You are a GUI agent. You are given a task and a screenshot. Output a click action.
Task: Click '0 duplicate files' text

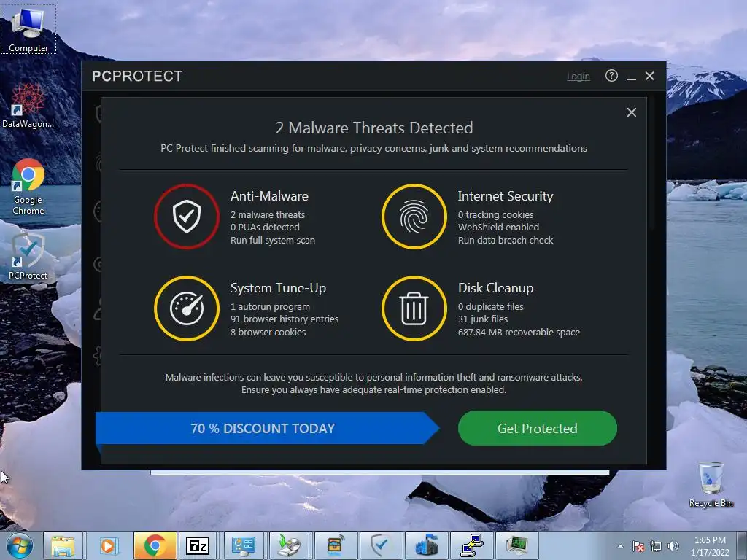(491, 307)
